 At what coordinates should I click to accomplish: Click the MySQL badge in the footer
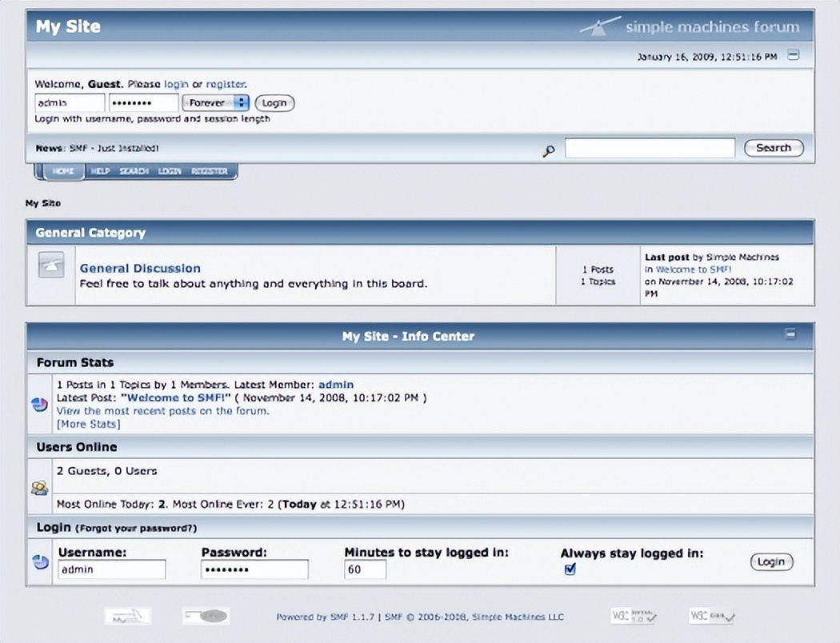tap(127, 617)
